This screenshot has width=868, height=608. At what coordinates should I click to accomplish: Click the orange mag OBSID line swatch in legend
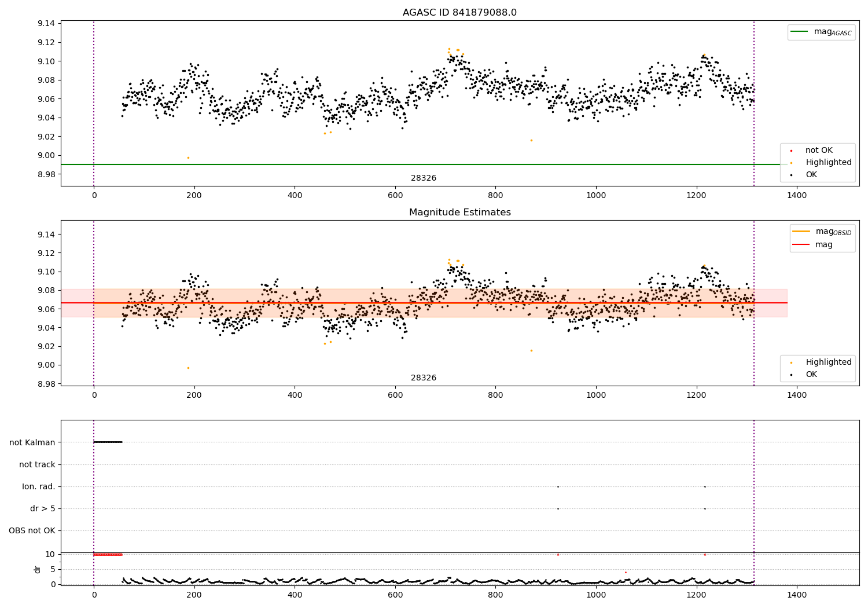tap(801, 232)
